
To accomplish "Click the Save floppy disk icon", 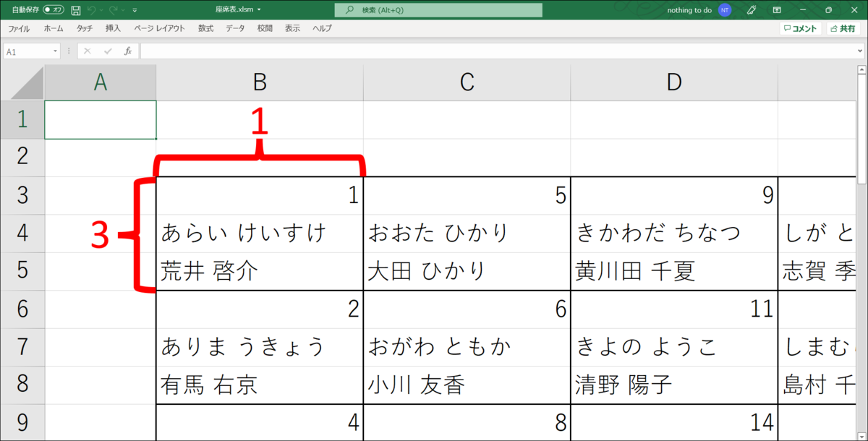I will tap(75, 10).
